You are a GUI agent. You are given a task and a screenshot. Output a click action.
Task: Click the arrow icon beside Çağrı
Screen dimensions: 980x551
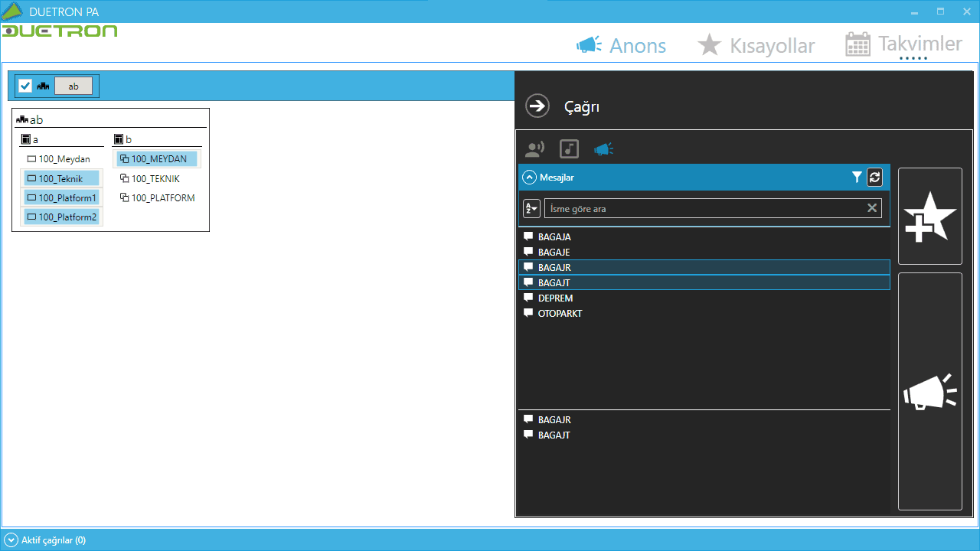pyautogui.click(x=537, y=106)
